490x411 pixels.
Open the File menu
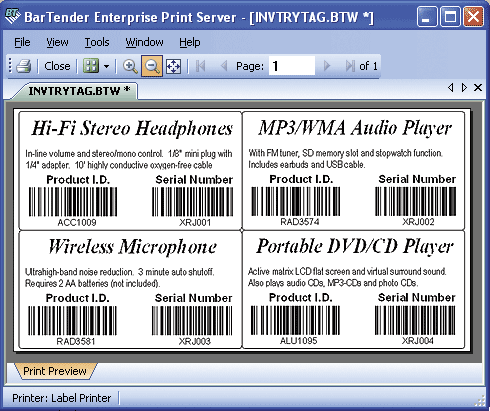click(x=22, y=42)
